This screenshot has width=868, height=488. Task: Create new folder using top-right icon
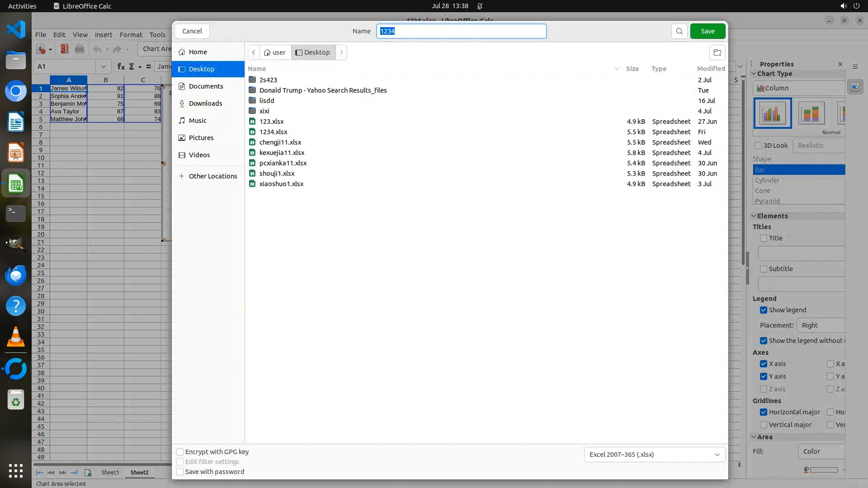tap(717, 52)
